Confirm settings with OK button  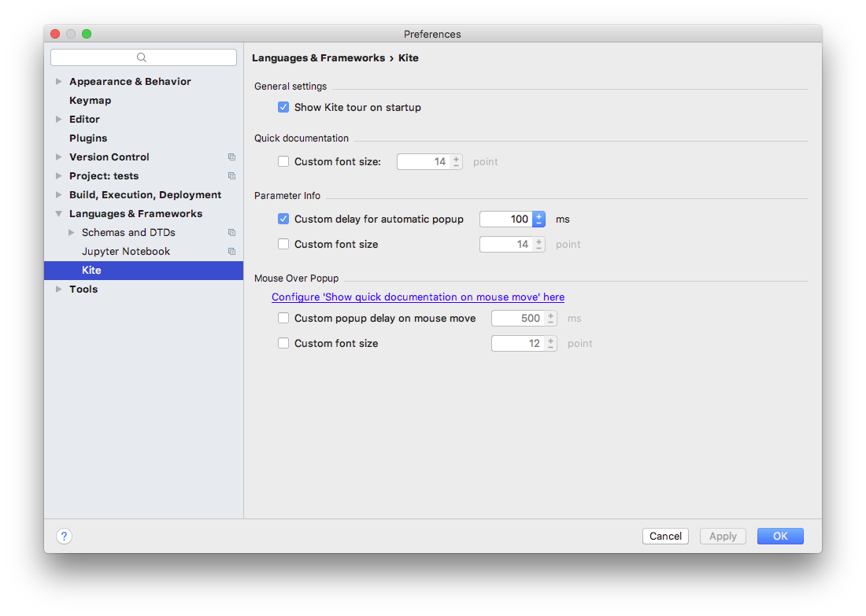pos(780,536)
